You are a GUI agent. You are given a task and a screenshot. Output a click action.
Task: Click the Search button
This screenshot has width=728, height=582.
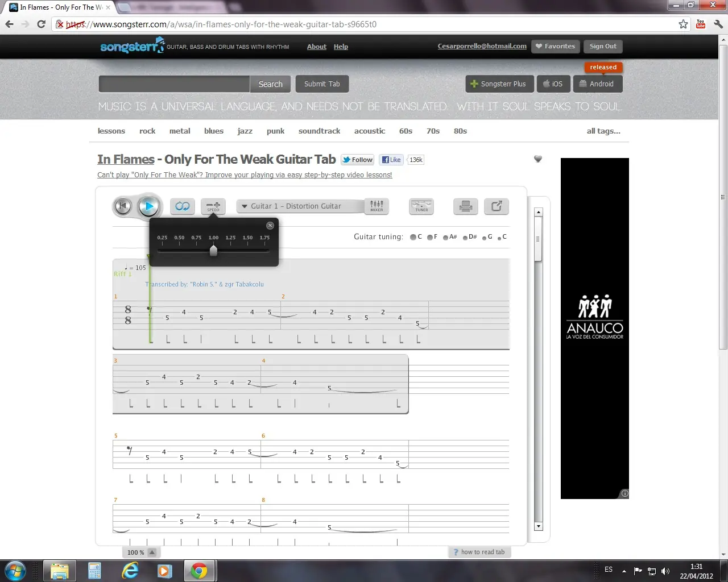tap(270, 84)
